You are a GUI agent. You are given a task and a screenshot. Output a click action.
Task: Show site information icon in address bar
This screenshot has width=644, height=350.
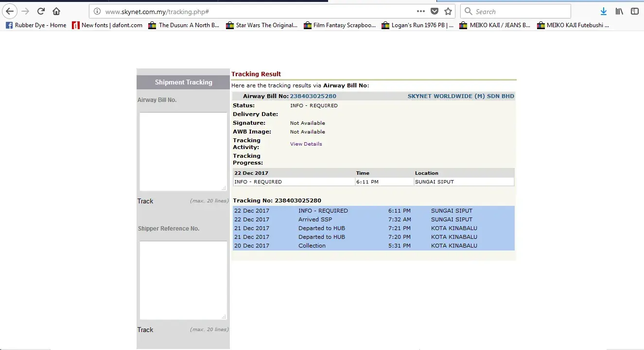tap(97, 11)
